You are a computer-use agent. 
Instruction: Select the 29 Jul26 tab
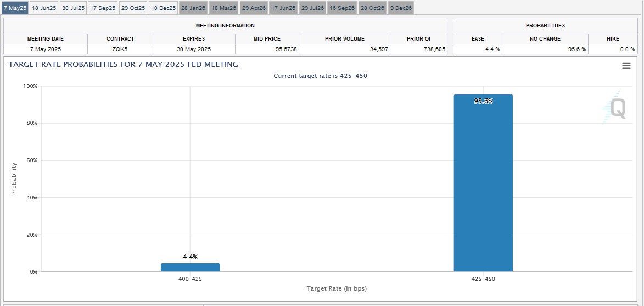(x=312, y=8)
